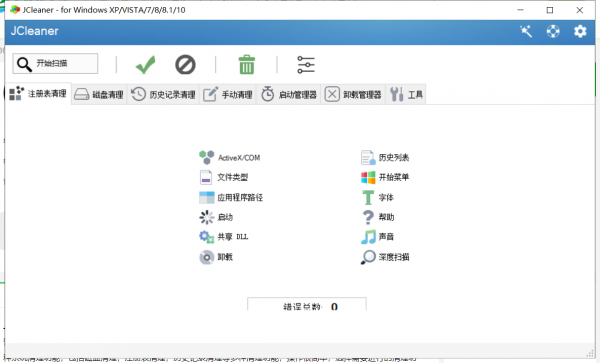Viewport: 600px width, 363px height.
Task: Open the 历史记录清理 tab
Action: click(x=163, y=94)
